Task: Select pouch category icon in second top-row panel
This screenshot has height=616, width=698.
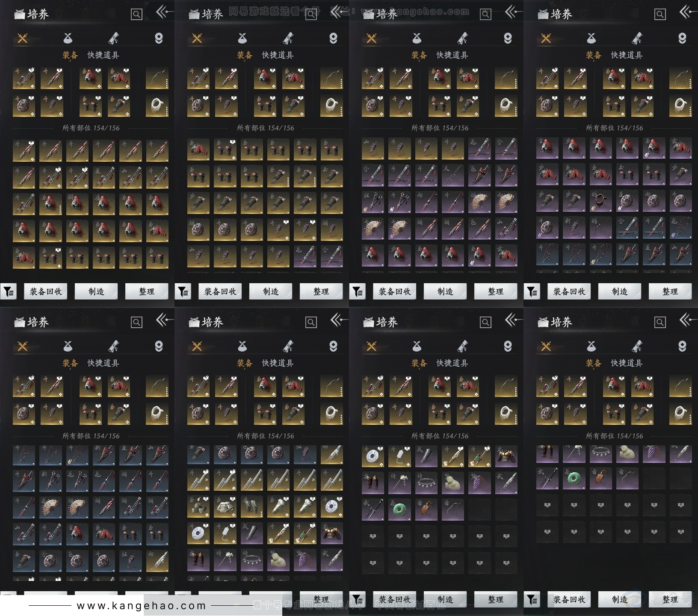Action: pos(242,38)
